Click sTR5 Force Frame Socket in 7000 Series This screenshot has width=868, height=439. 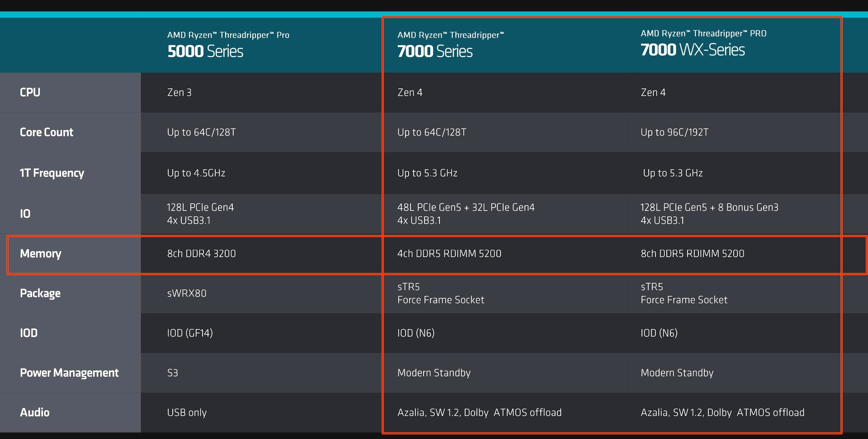click(441, 293)
